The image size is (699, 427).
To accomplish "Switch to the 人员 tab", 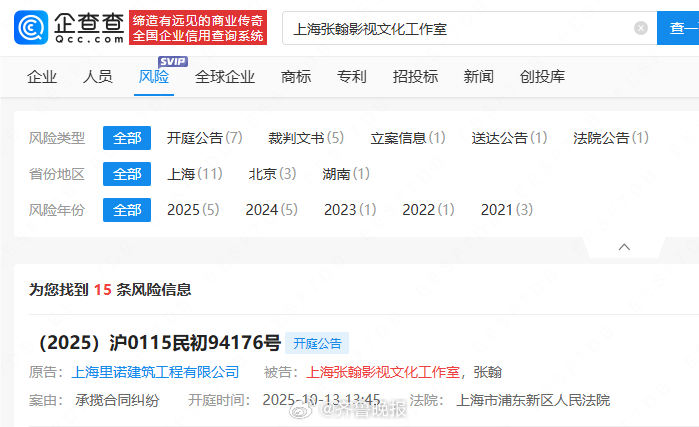I will point(98,77).
